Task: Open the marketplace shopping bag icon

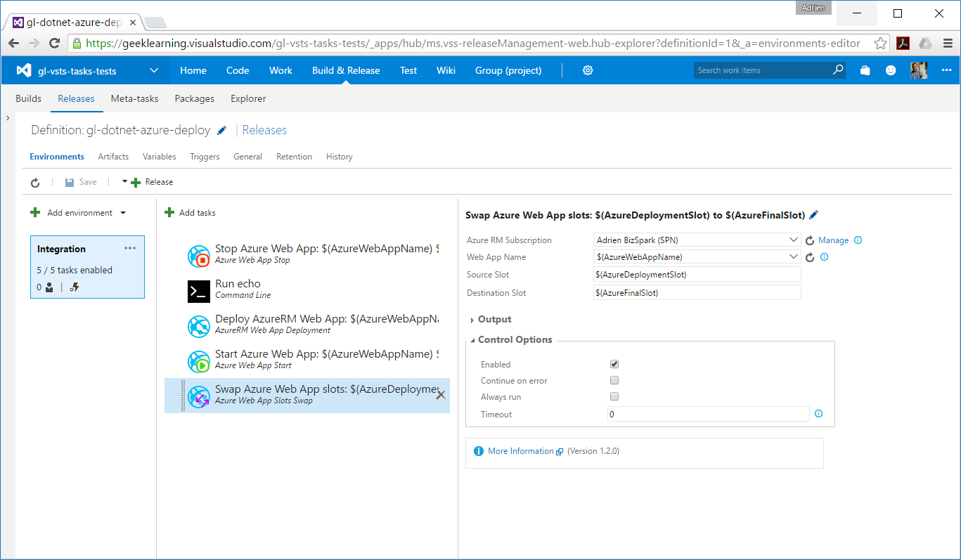Action: [x=865, y=70]
